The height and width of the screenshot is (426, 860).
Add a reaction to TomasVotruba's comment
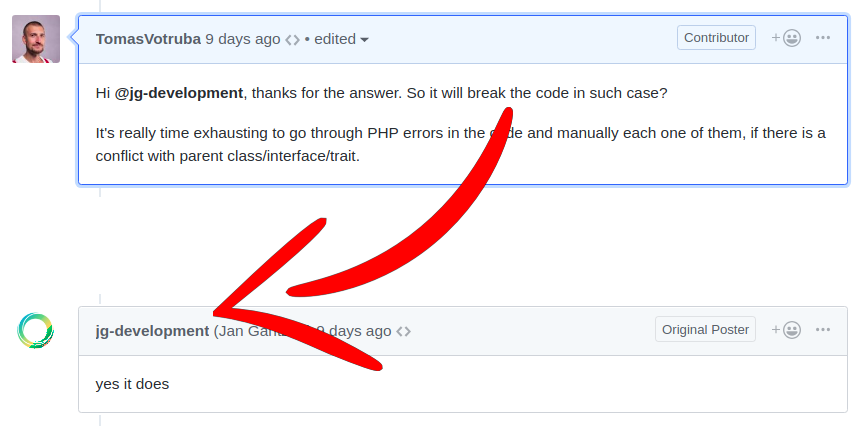click(786, 38)
